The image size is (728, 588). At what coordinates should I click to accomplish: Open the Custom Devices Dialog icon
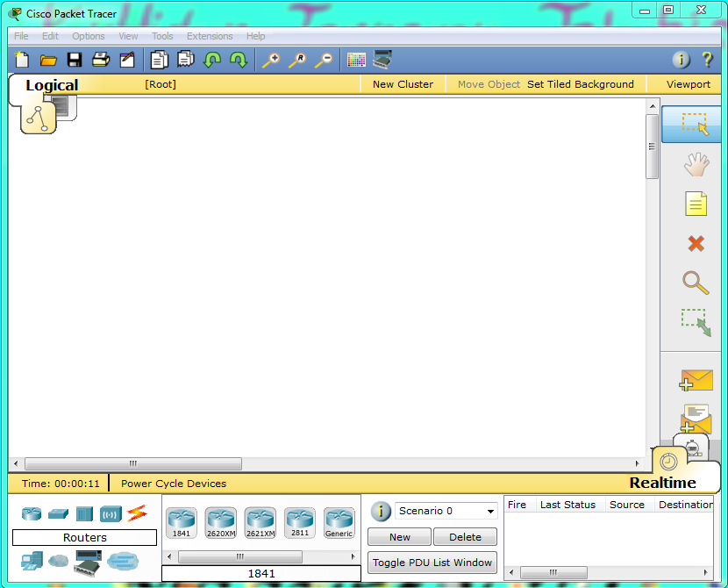point(382,60)
